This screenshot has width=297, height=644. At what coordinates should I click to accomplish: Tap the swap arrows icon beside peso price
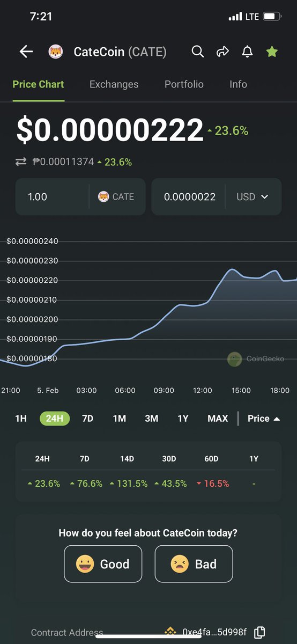pyautogui.click(x=21, y=162)
